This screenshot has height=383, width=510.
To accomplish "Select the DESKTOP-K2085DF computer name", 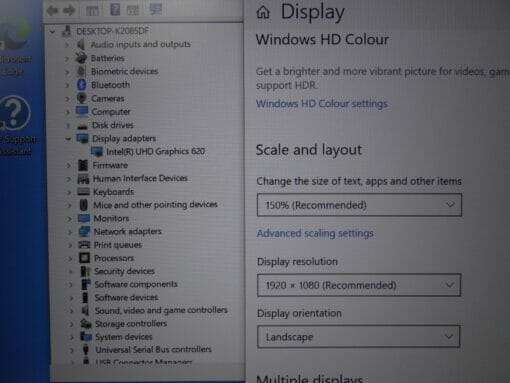I will tap(112, 31).
